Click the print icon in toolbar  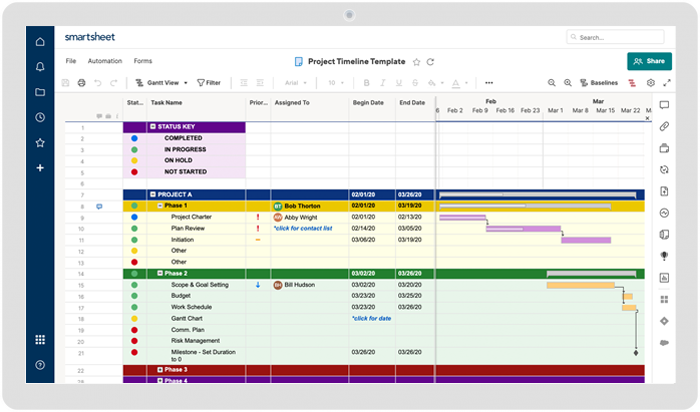click(x=81, y=83)
